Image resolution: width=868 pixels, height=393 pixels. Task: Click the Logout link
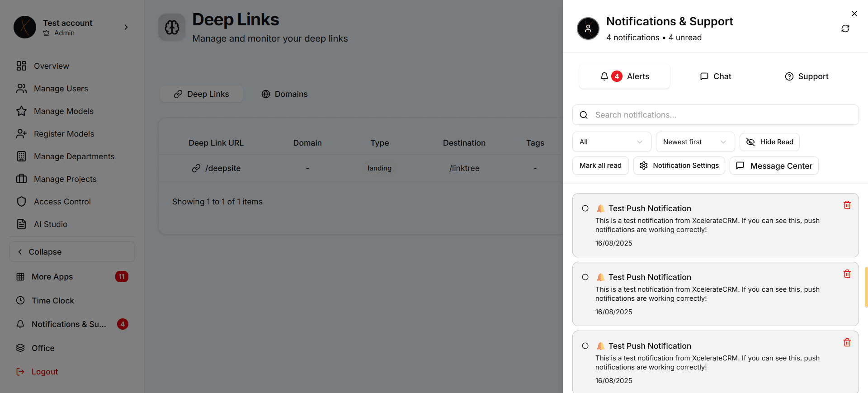coord(45,372)
